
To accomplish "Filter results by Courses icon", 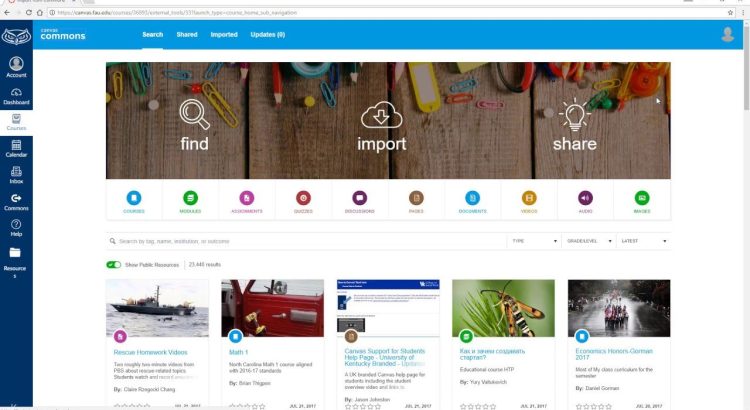I will (x=134, y=199).
